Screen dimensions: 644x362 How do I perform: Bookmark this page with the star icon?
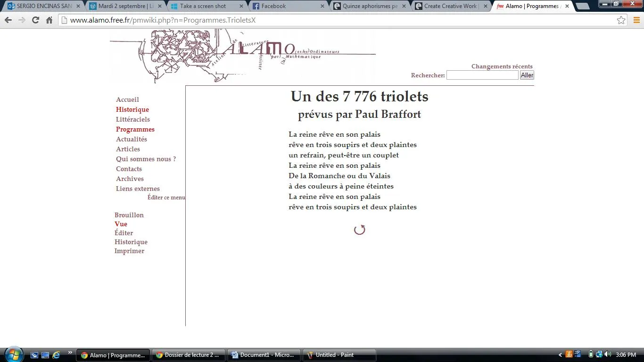coord(621,20)
